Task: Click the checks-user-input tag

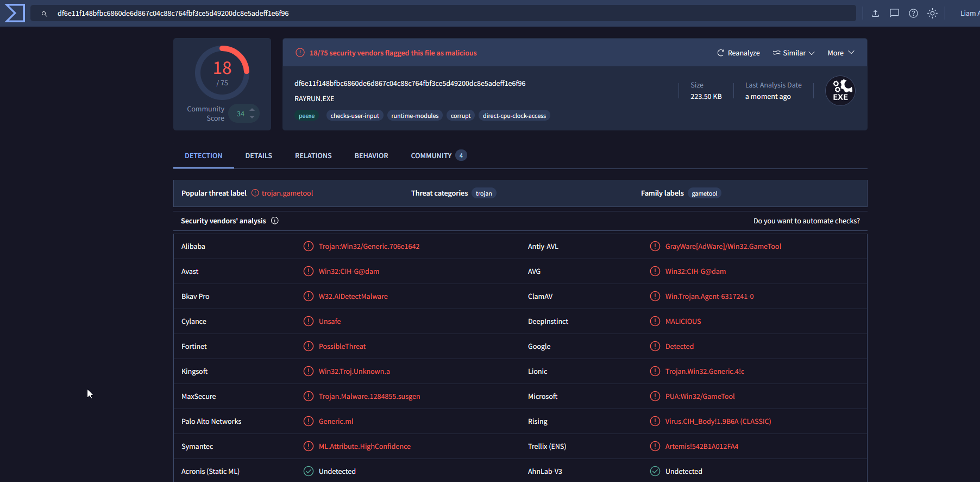Action: tap(355, 116)
